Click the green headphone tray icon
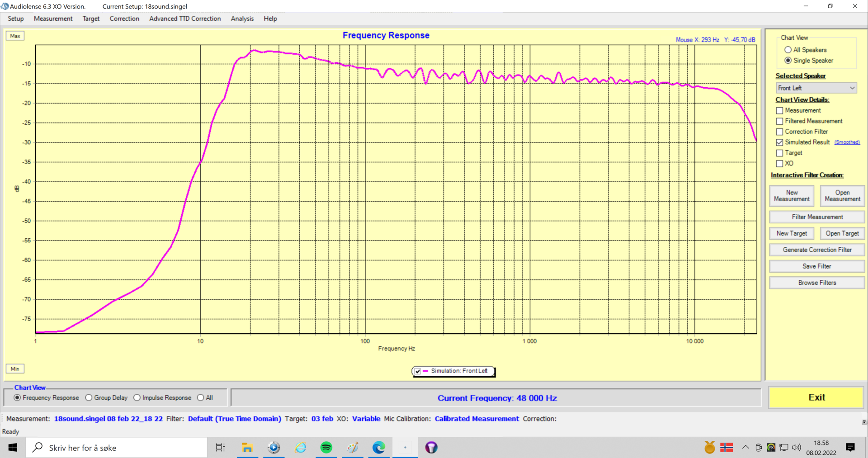This screenshot has width=868, height=458. click(x=771, y=448)
